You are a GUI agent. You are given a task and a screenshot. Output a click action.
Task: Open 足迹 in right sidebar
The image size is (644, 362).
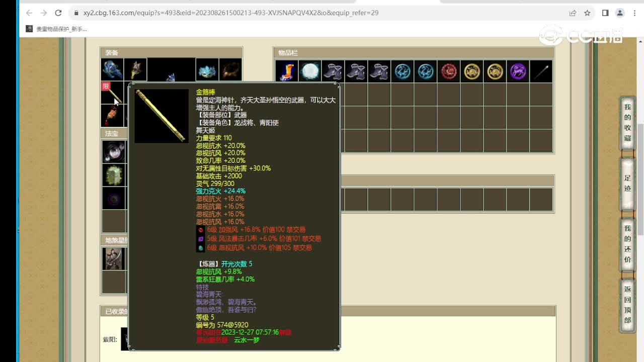(x=627, y=185)
